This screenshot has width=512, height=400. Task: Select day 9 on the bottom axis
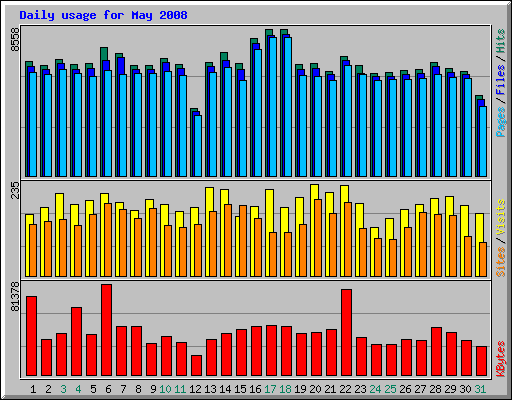click(x=153, y=389)
